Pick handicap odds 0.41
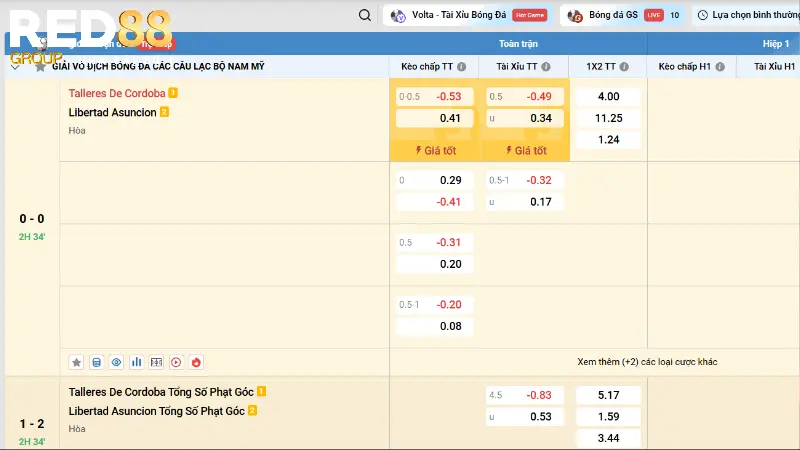800x450 pixels. 434,118
